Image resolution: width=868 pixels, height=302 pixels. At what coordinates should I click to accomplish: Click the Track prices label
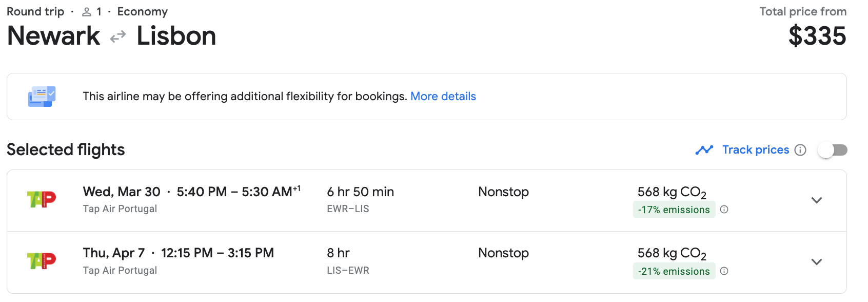click(x=755, y=150)
